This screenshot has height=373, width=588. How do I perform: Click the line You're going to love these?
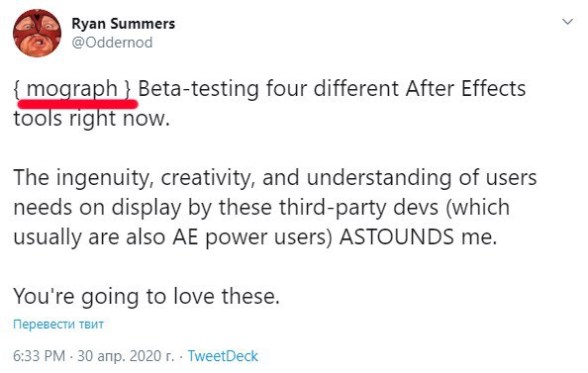click(x=147, y=296)
